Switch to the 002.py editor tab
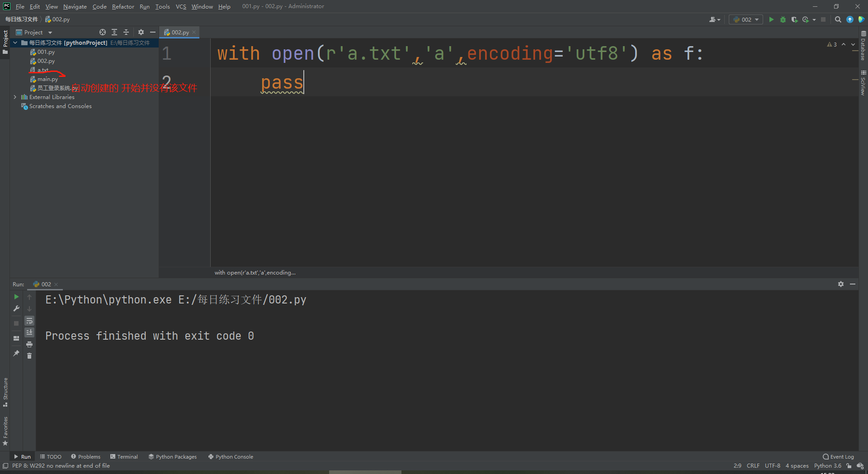This screenshot has width=868, height=474. coord(180,33)
